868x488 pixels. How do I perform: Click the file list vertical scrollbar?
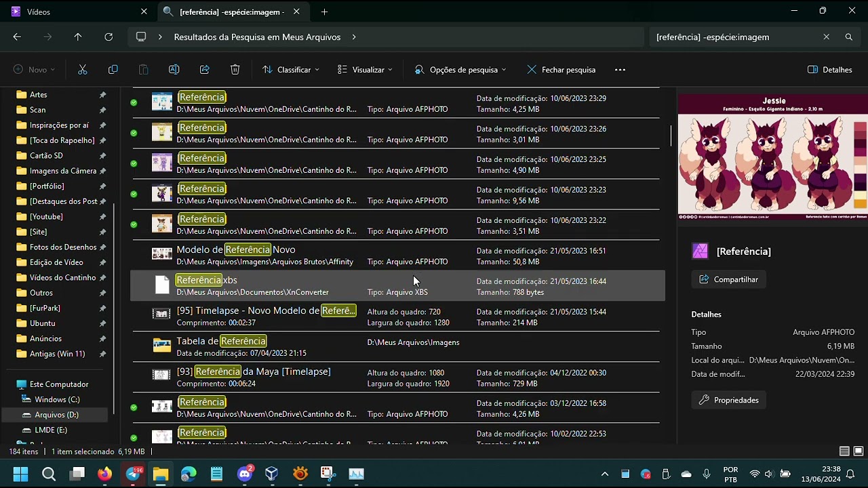pyautogui.click(x=671, y=136)
